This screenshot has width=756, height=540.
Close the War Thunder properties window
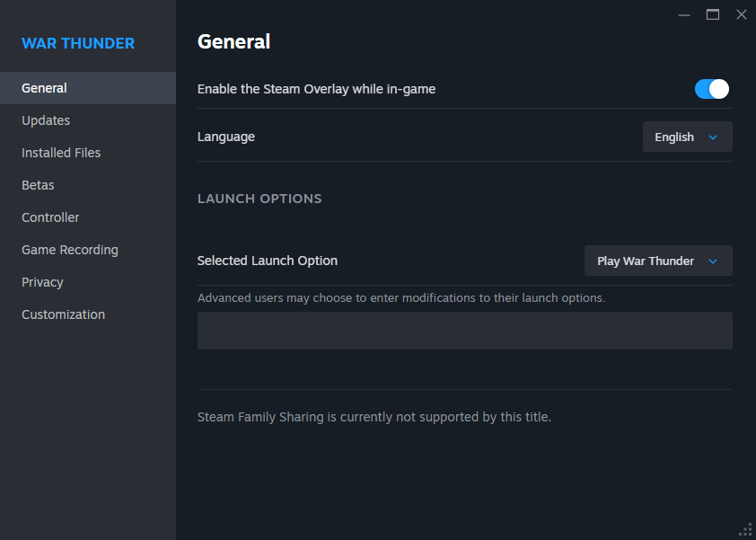pos(741,14)
